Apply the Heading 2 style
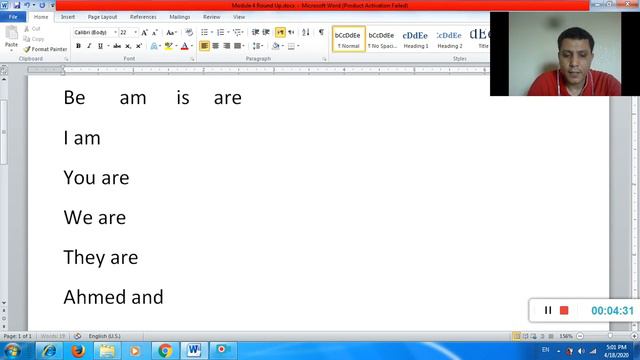Image resolution: width=640 pixels, height=360 pixels. (x=449, y=39)
